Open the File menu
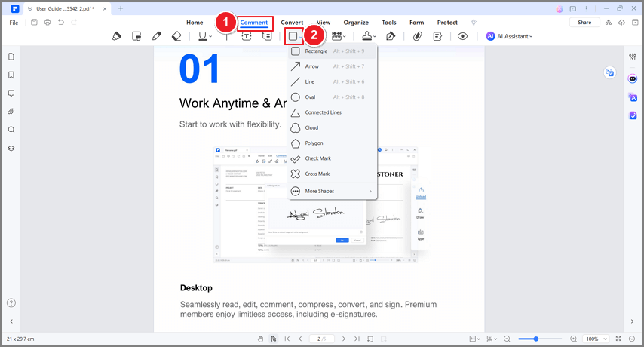Viewport: 644px width, 347px height. [14, 23]
